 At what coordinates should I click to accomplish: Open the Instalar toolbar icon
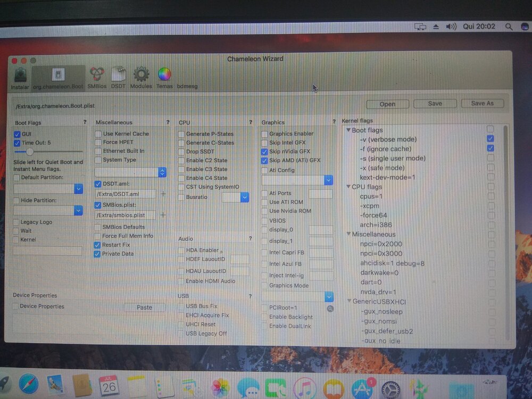tap(20, 78)
